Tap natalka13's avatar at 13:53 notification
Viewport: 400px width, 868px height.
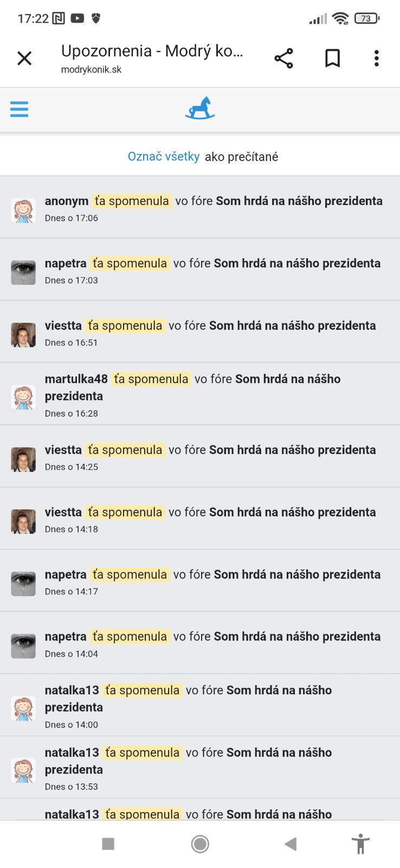pyautogui.click(x=23, y=770)
